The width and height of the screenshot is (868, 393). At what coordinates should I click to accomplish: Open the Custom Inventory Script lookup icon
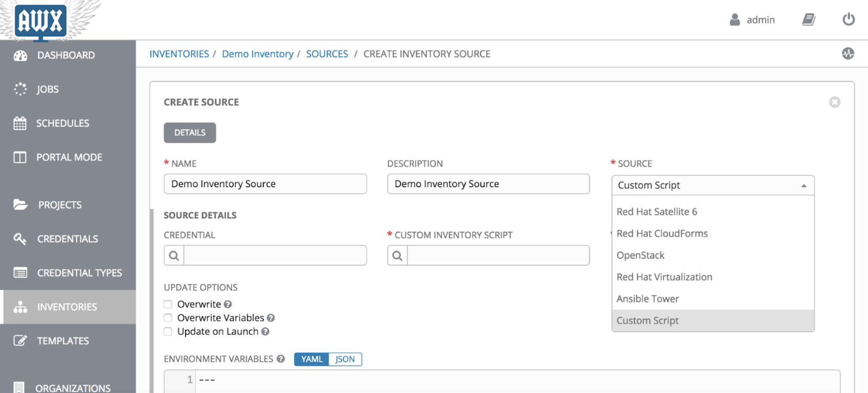point(398,256)
